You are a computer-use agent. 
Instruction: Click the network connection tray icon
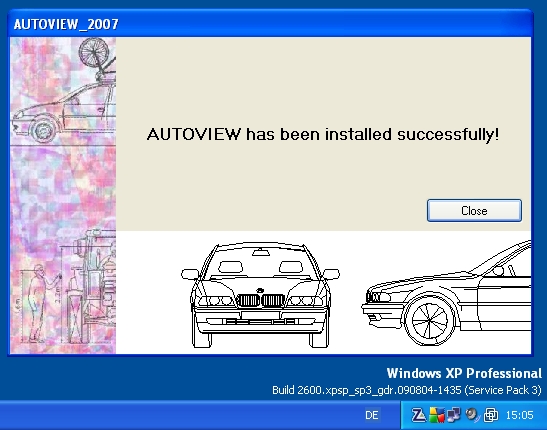pos(454,415)
